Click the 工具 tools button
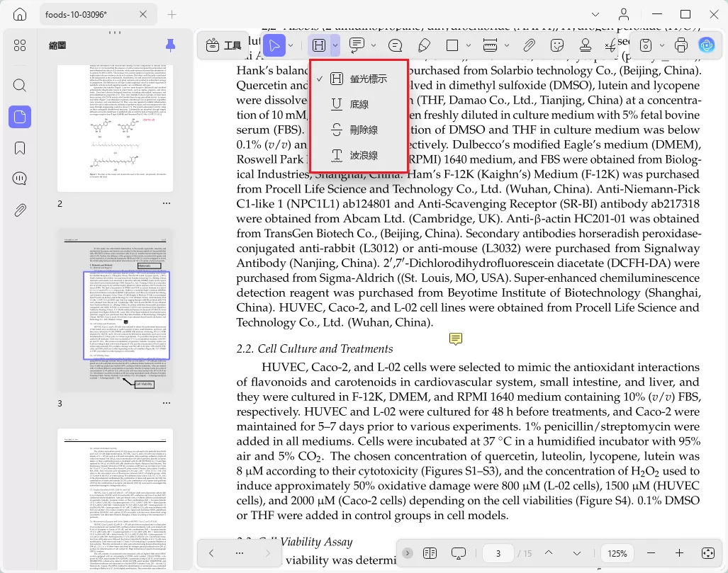 point(224,45)
